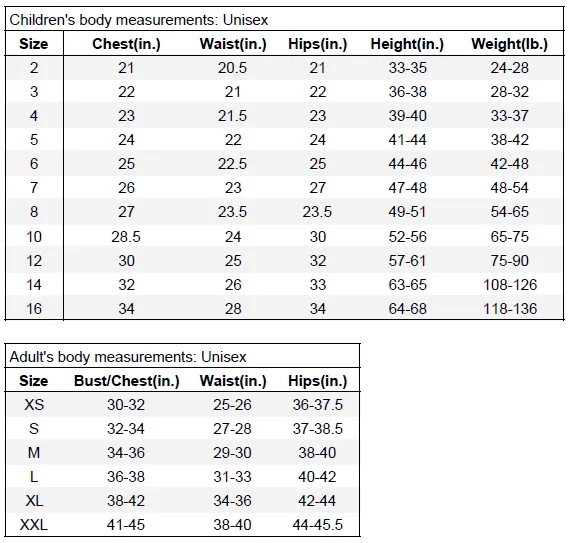Select height value 52-56

click(407, 237)
